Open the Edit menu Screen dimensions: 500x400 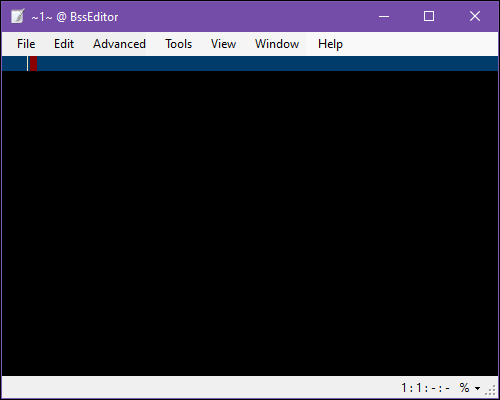(x=64, y=44)
